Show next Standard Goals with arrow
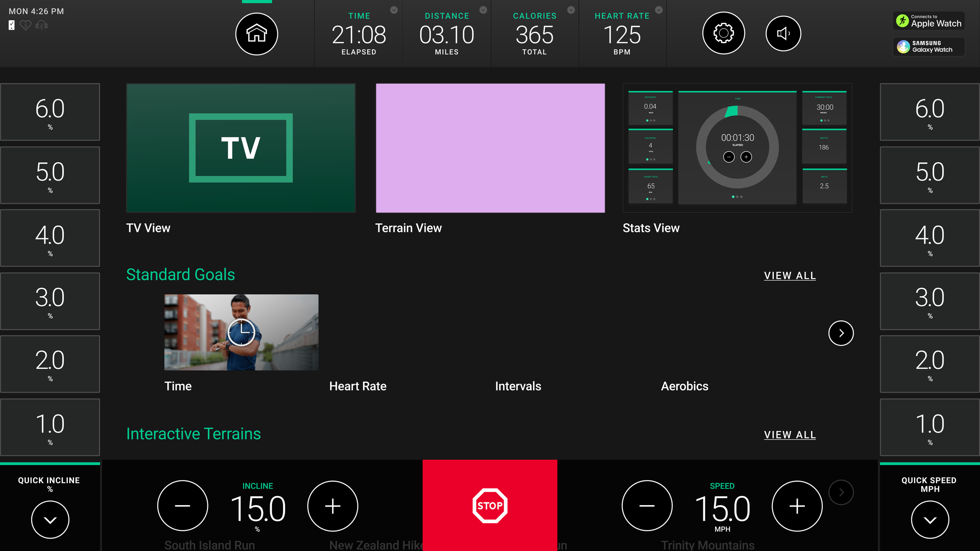The width and height of the screenshot is (980, 551). click(x=841, y=333)
